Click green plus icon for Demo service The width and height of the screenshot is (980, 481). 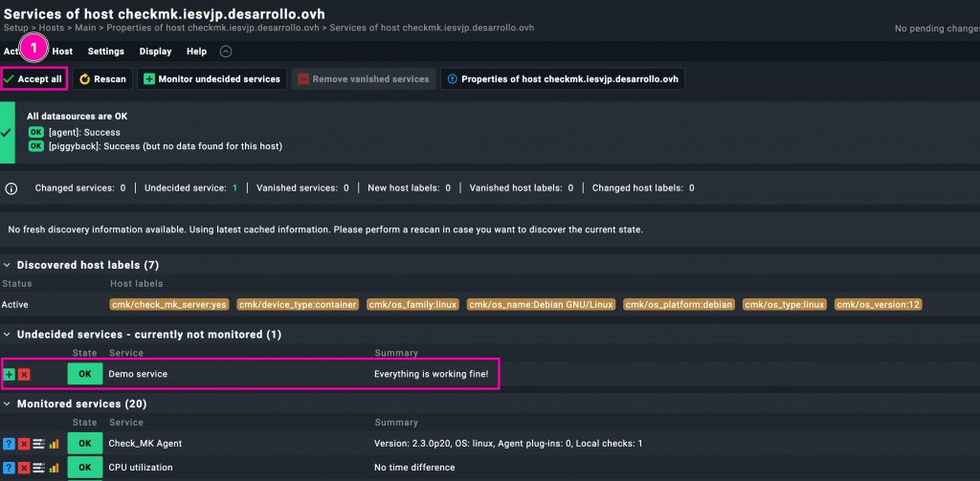(x=9, y=374)
